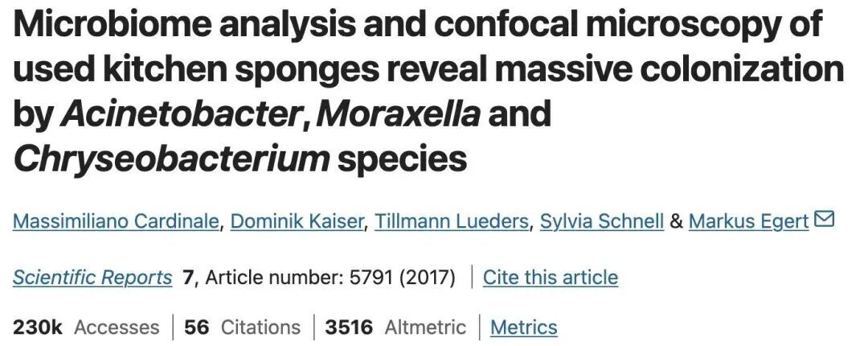The width and height of the screenshot is (868, 346).
Task: Select author Tillmann Lueders
Action: click(x=452, y=221)
